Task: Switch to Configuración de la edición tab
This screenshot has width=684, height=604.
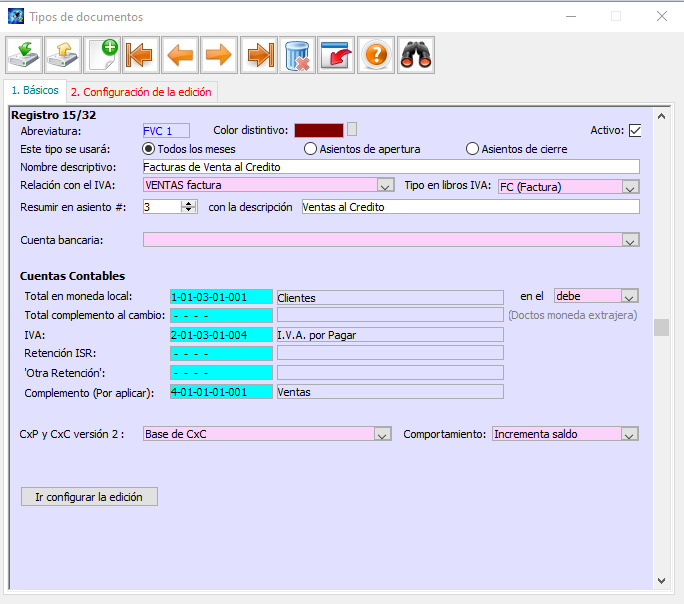Action: tap(141, 92)
